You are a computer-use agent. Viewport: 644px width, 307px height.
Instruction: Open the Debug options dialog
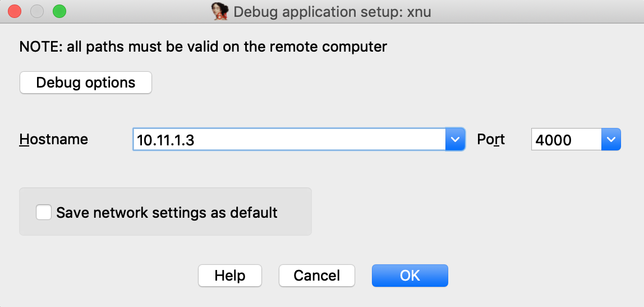(x=85, y=83)
